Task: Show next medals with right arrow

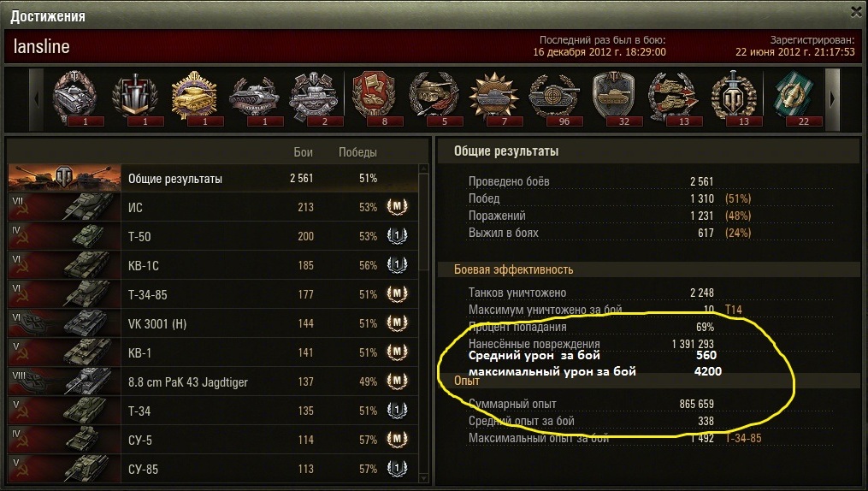Action: [832, 99]
